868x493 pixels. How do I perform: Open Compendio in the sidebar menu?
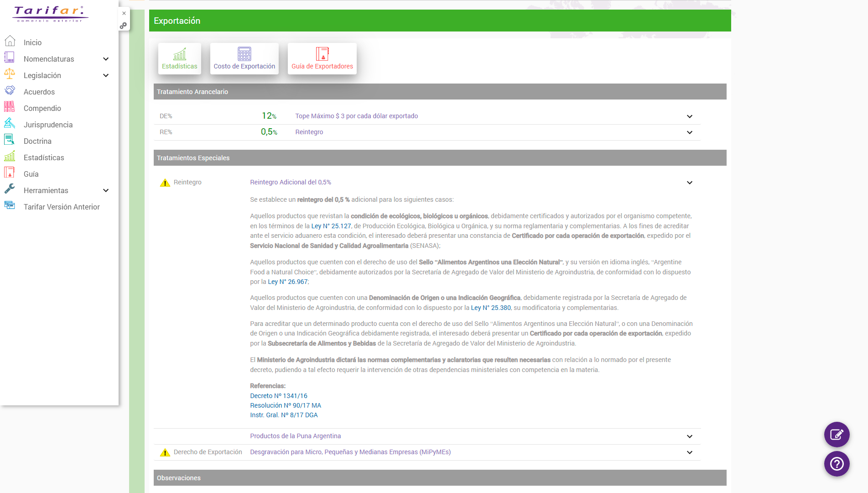42,108
